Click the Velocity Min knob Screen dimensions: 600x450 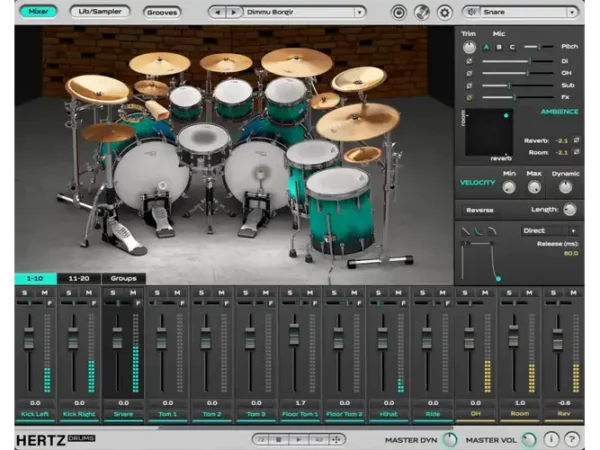[509, 187]
